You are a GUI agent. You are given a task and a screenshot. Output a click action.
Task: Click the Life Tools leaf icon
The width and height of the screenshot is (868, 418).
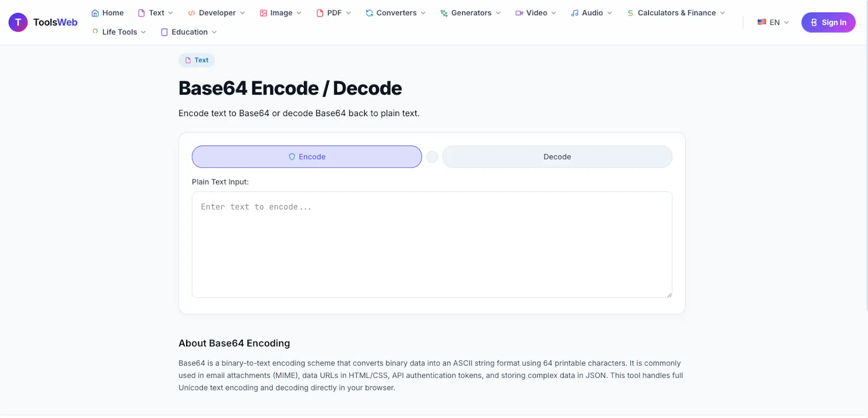coord(95,31)
